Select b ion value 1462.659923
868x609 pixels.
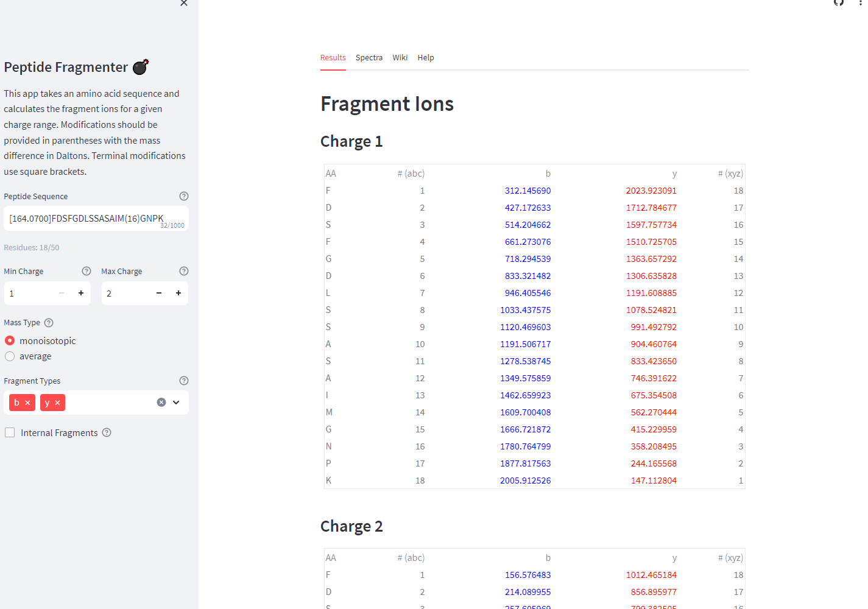pos(526,395)
